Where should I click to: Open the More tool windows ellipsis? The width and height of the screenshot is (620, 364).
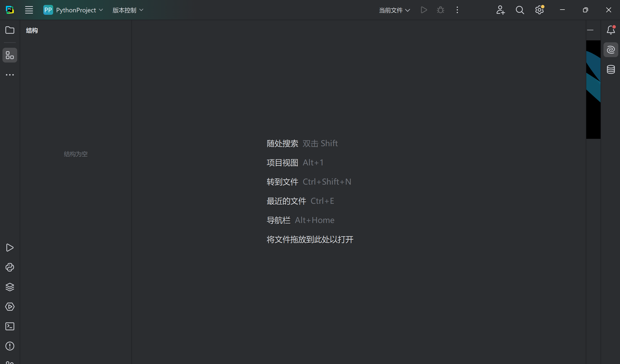[10, 75]
